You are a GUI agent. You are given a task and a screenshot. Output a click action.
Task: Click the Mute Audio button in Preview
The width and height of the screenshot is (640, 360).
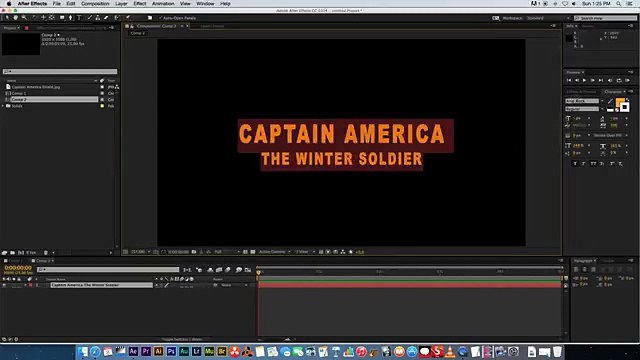pos(610,80)
